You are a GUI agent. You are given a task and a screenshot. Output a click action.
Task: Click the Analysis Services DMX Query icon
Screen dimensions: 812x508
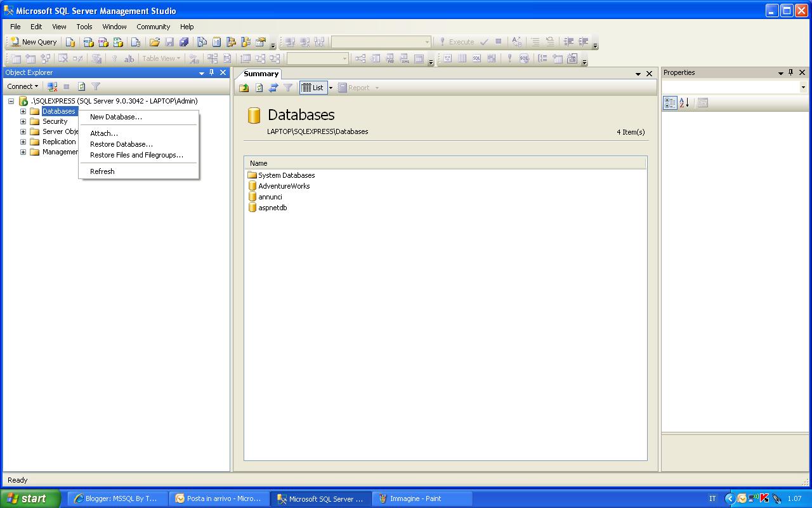(103, 42)
